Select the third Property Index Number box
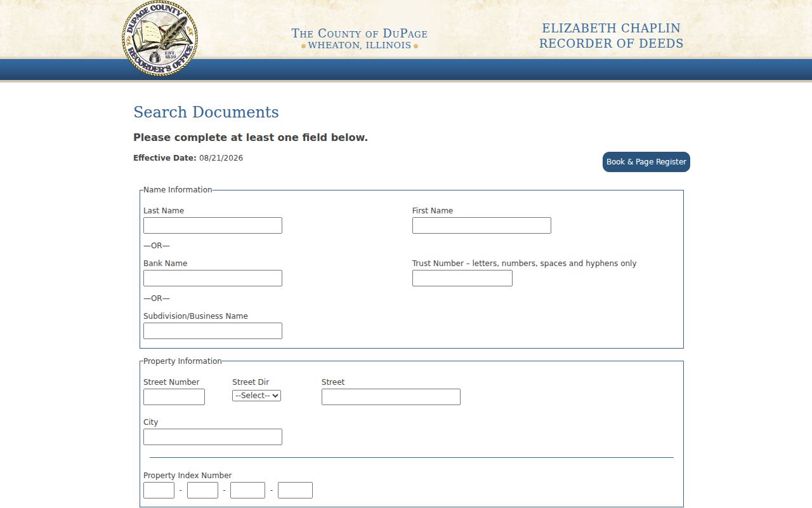 point(247,490)
